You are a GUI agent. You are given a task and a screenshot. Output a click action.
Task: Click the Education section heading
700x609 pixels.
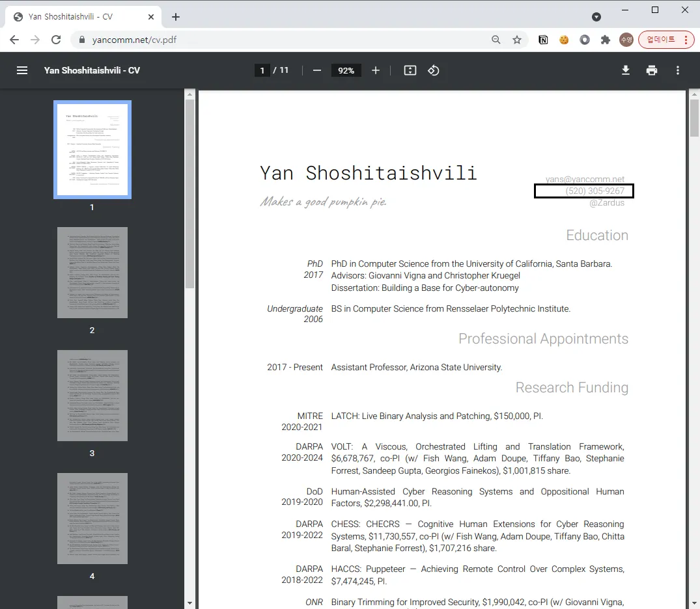(597, 235)
